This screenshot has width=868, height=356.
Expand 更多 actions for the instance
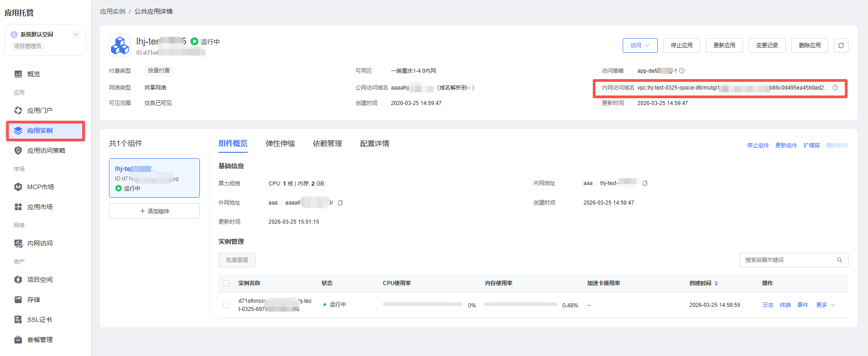point(825,305)
